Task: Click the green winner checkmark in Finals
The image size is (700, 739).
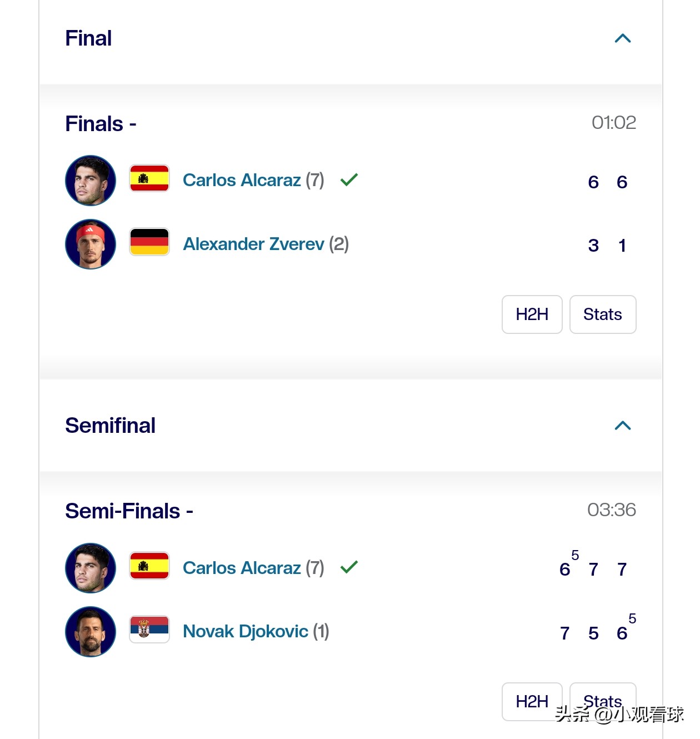Action: point(349,179)
